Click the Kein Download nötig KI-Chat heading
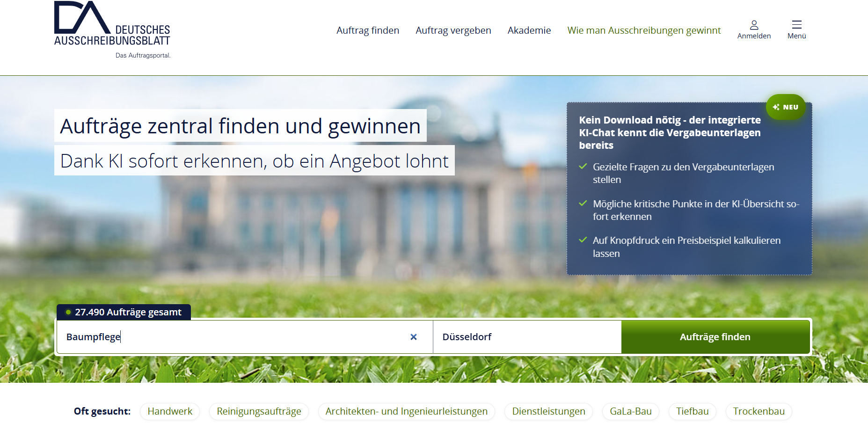 pyautogui.click(x=670, y=132)
